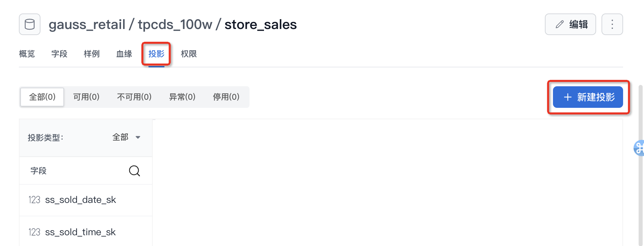Filter by 不可用(0) unavailable projections
644x246 pixels.
(x=134, y=97)
